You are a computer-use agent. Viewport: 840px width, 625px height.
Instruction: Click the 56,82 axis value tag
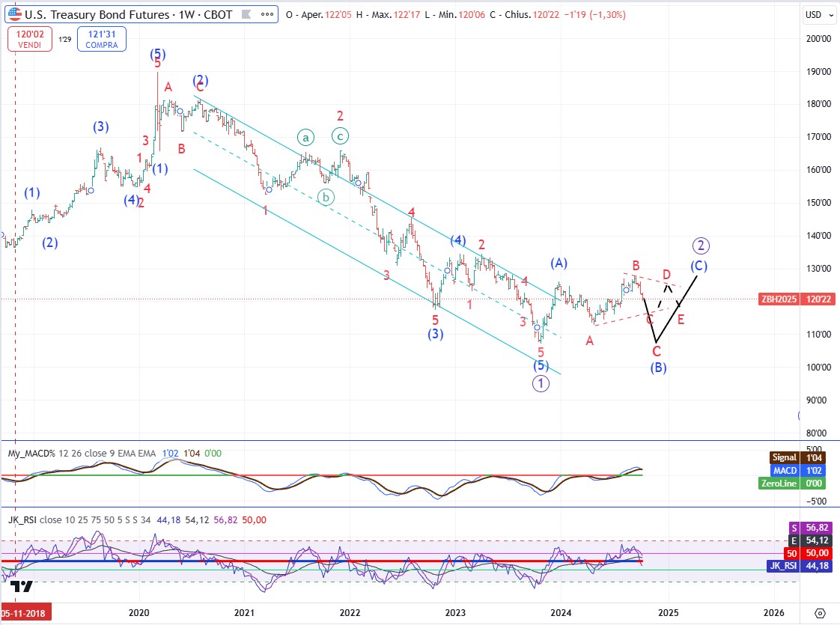818,528
